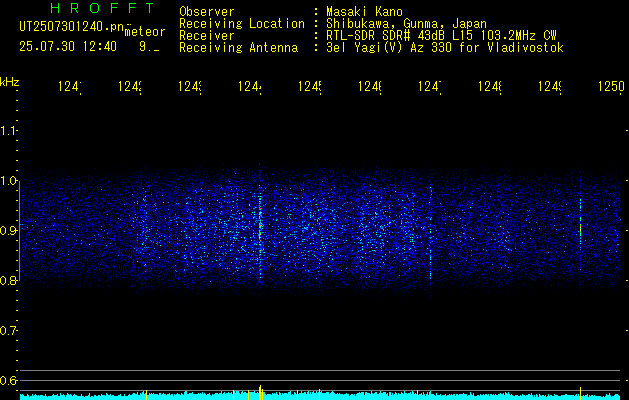Click the green HROFFT title

(x=102, y=8)
